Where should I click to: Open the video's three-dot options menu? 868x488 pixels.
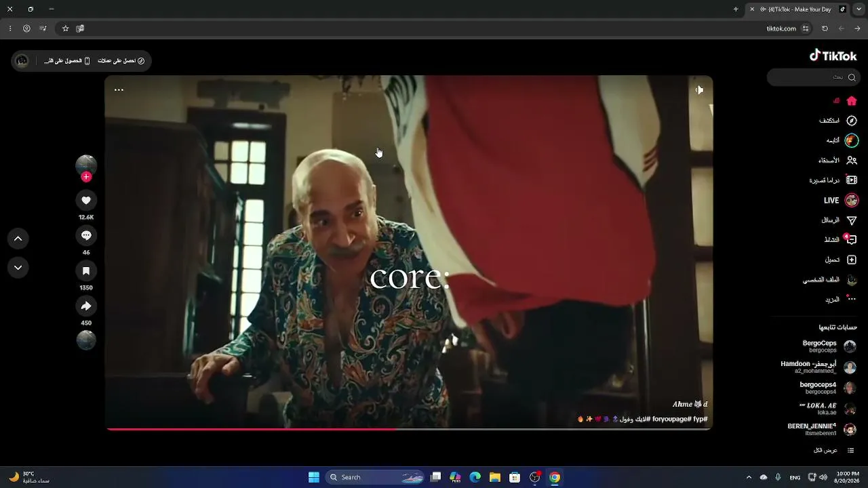coord(119,89)
